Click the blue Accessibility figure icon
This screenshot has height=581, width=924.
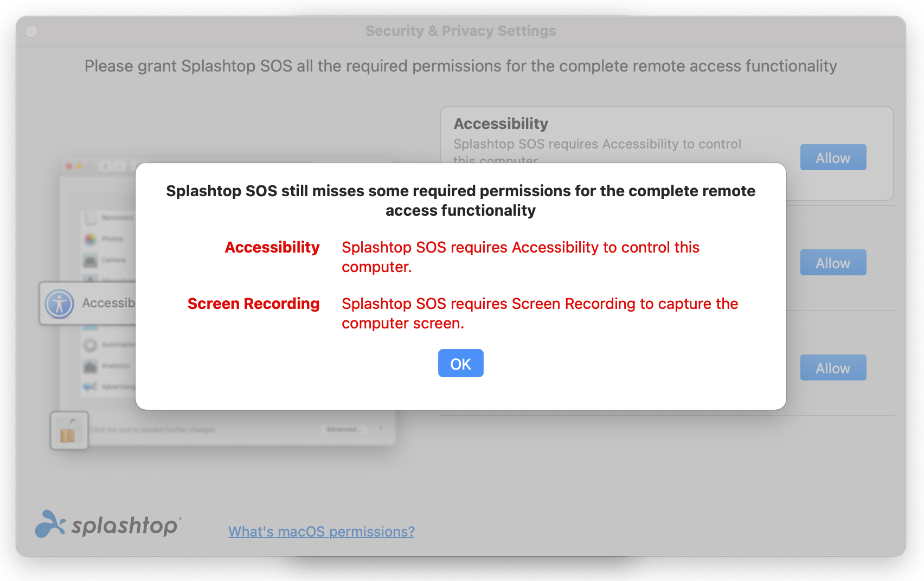[x=60, y=304]
